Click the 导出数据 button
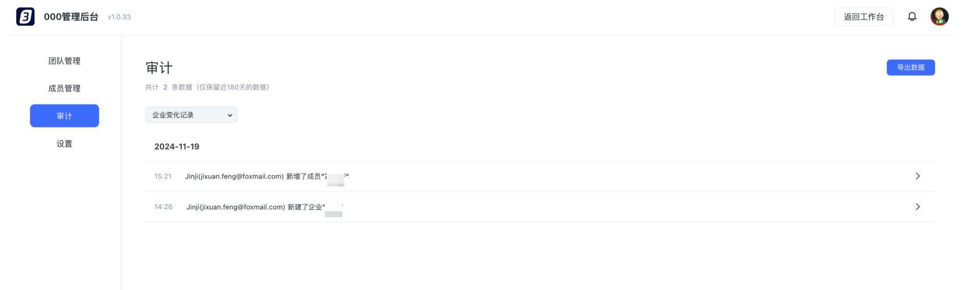This screenshot has width=980, height=290. tap(911, 67)
